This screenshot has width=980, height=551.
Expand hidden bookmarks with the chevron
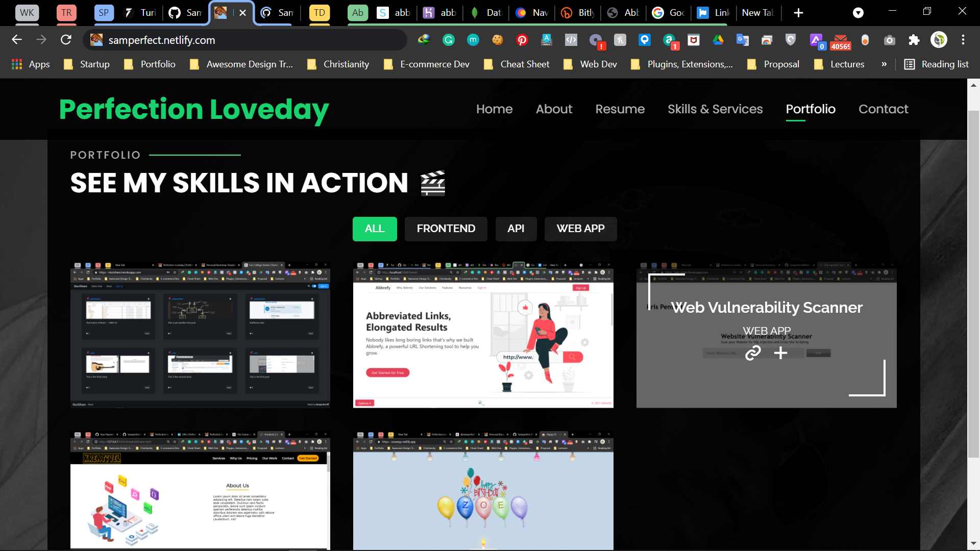point(884,64)
